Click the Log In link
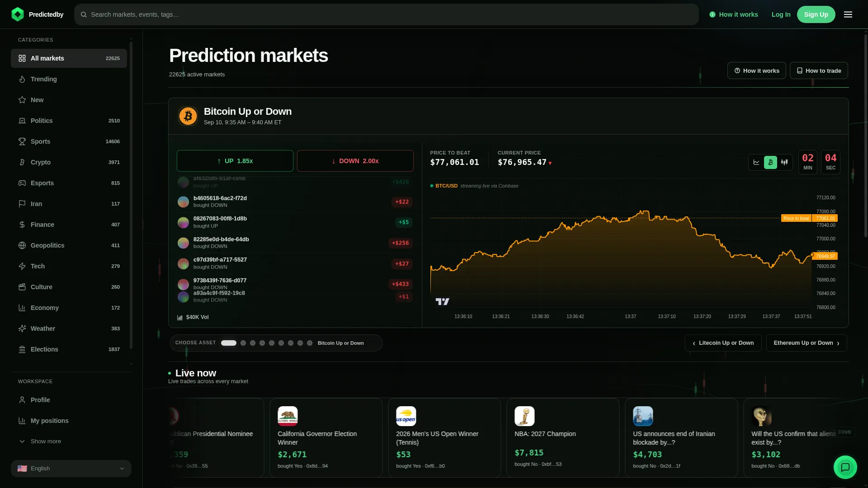Image resolution: width=868 pixels, height=488 pixels. click(781, 14)
